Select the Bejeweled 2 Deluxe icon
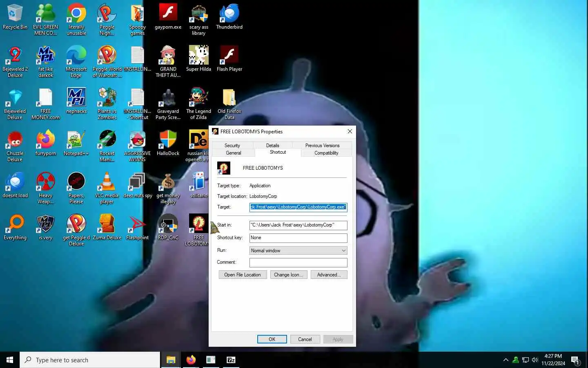588x368 pixels. (15, 61)
